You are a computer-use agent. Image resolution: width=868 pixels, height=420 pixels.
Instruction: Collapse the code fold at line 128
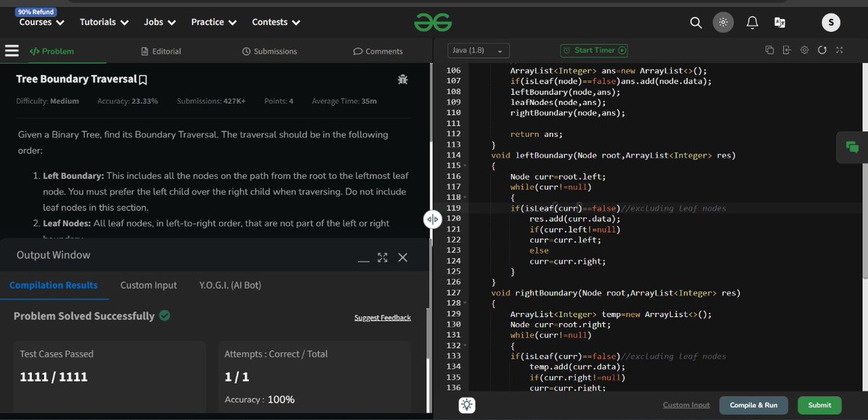465,304
